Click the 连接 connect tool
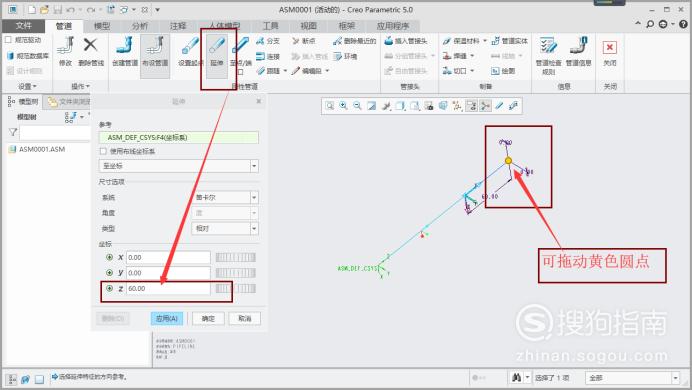692x390 pixels. click(x=267, y=56)
